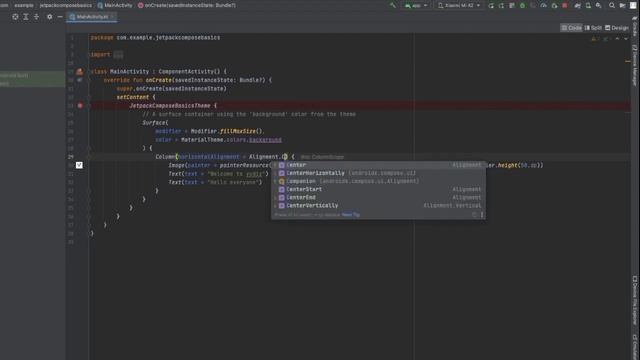Viewport: 640px width, 360px height.
Task: Click the warning stripe mark in the scrollbar
Action: [628, 61]
